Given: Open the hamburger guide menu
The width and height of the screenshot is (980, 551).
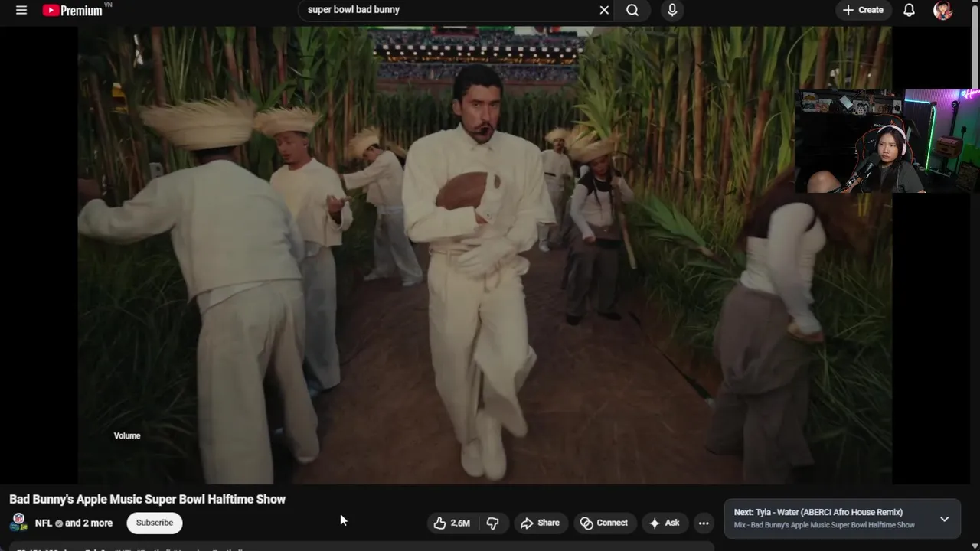Looking at the screenshot, I should pyautogui.click(x=21, y=10).
